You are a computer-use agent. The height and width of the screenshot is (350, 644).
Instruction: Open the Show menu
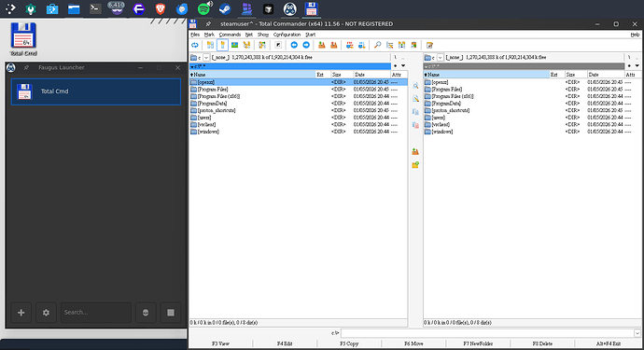263,35
